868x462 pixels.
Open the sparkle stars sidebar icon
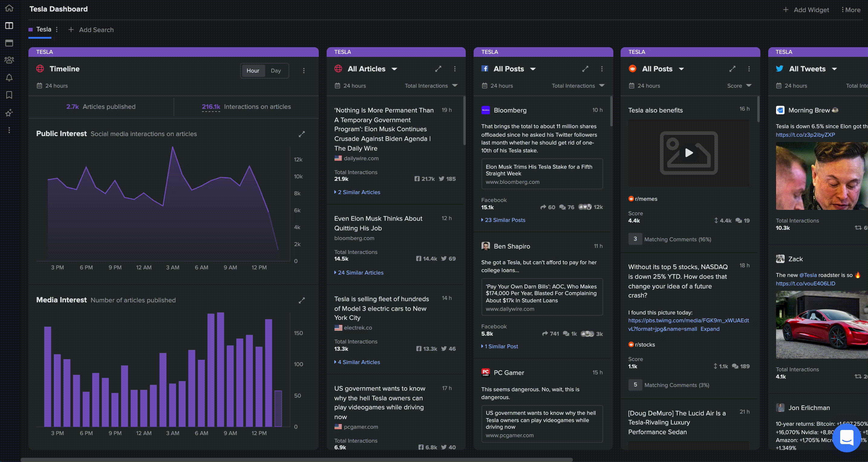pos(9,112)
